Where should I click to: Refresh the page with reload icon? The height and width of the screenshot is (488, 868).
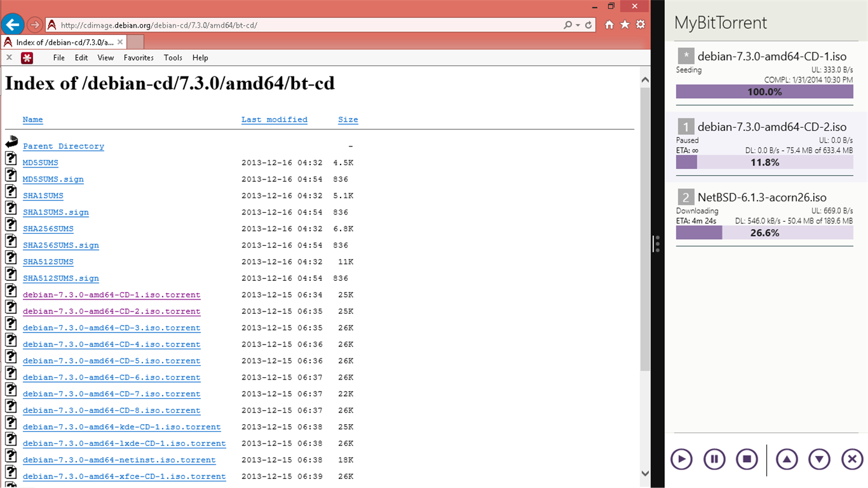[x=588, y=25]
